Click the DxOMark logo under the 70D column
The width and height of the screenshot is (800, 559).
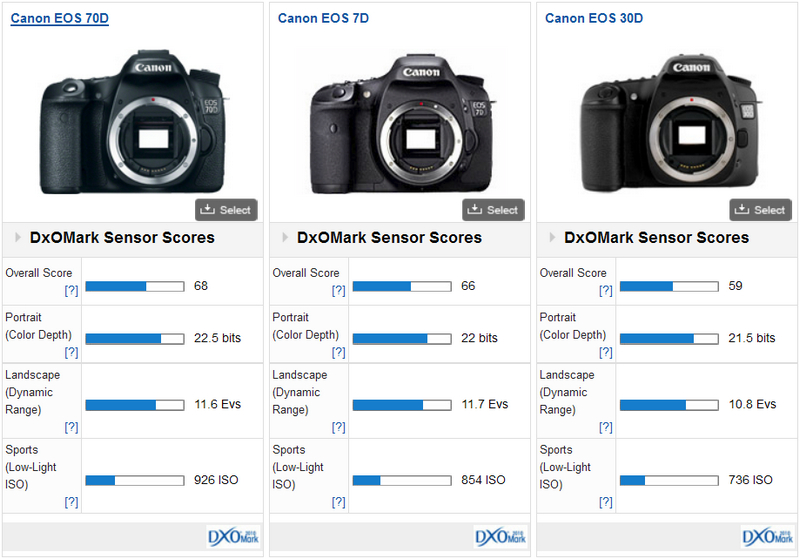click(x=234, y=537)
